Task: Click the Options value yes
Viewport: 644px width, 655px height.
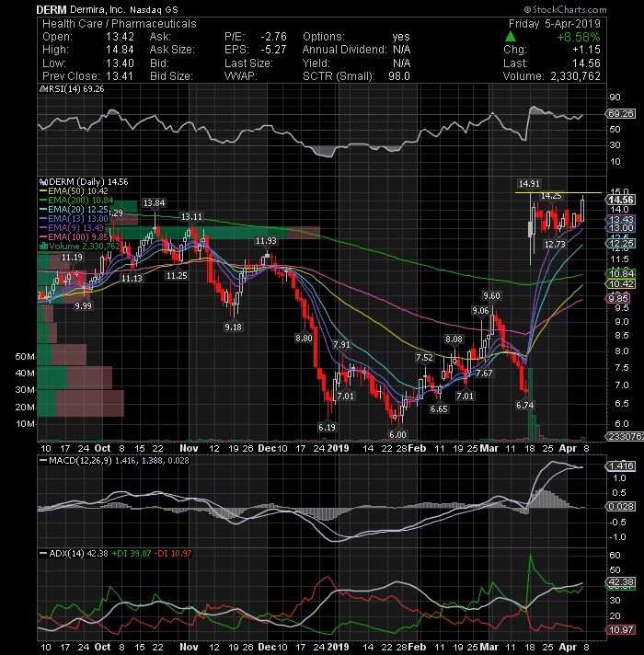Action: (401, 37)
